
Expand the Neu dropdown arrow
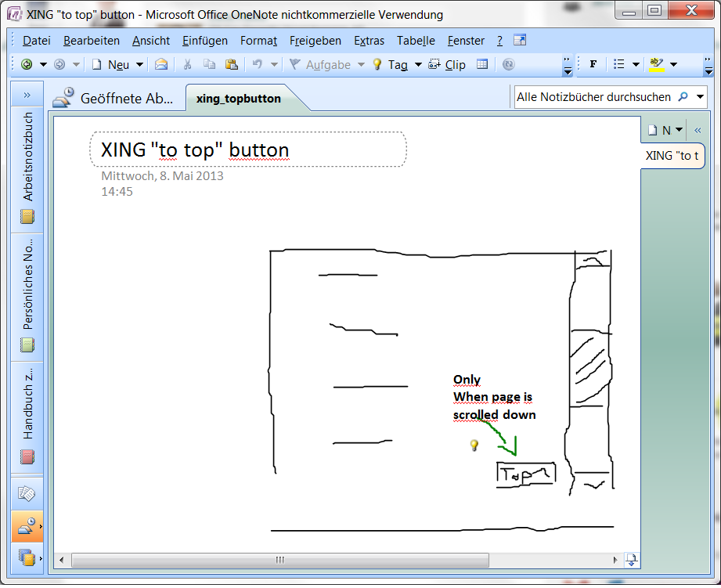click(139, 65)
